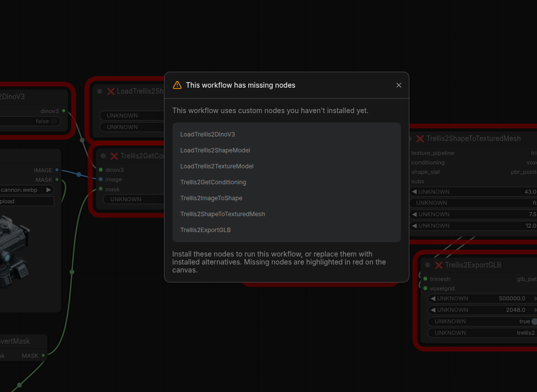
Task: Click the orange warning triangle icon
Action: click(177, 85)
